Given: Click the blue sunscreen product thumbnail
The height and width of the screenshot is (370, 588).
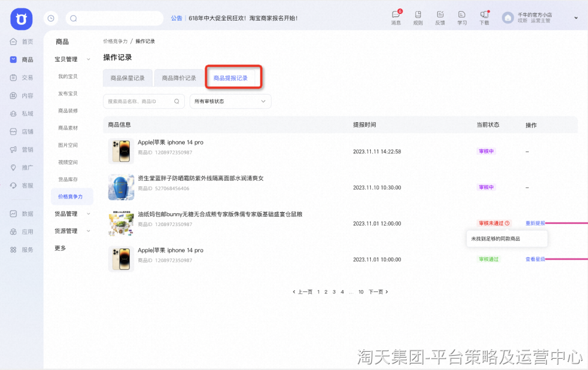Looking at the screenshot, I should click(121, 187).
